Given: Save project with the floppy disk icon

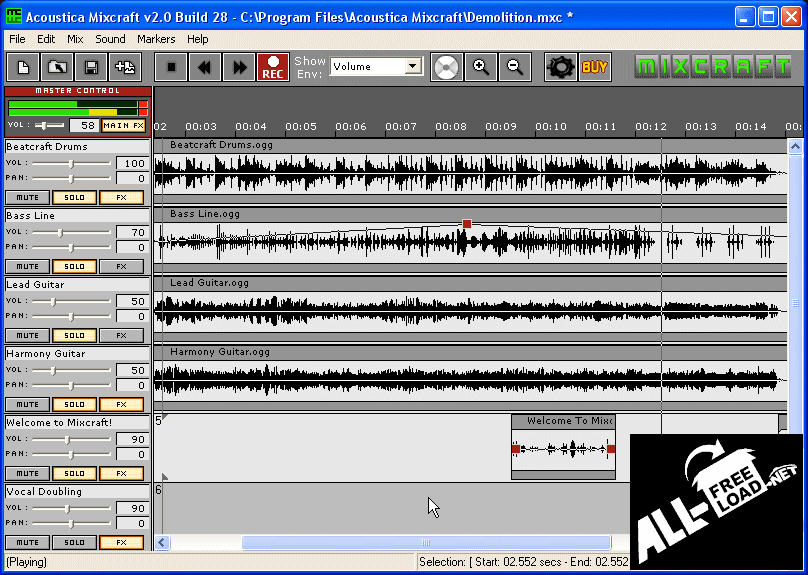Looking at the screenshot, I should [91, 67].
